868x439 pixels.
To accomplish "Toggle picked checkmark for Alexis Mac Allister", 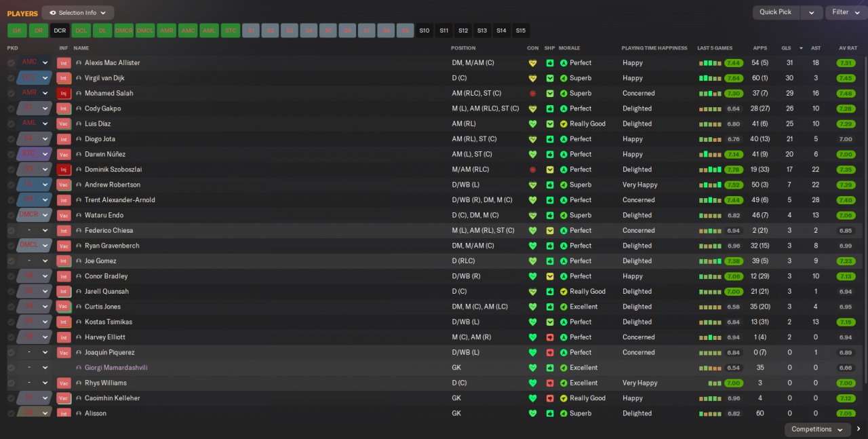I will tap(11, 63).
